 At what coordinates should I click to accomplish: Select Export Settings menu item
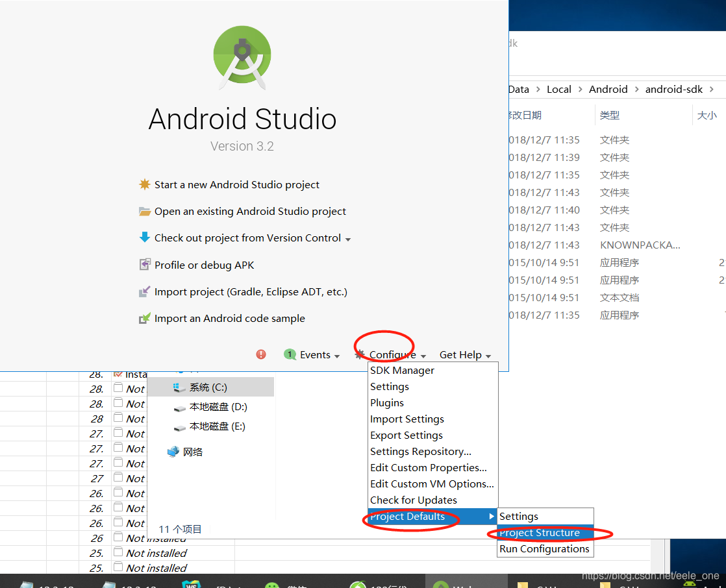click(433, 435)
